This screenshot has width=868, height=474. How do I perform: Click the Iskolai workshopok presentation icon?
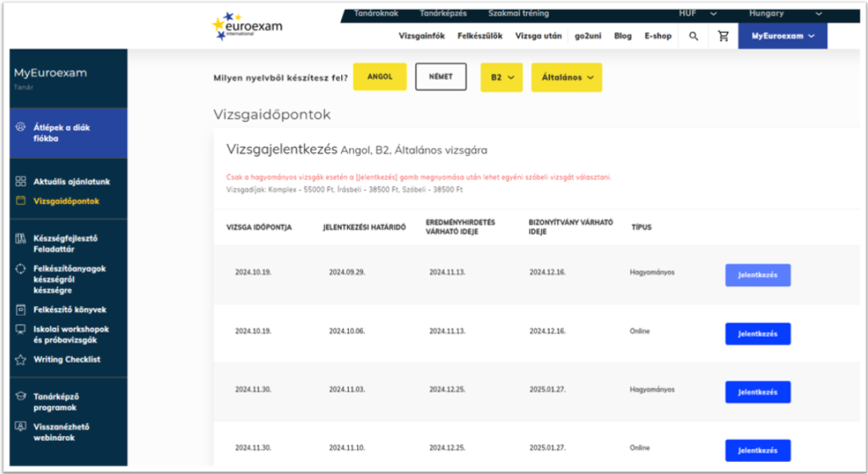(x=21, y=329)
